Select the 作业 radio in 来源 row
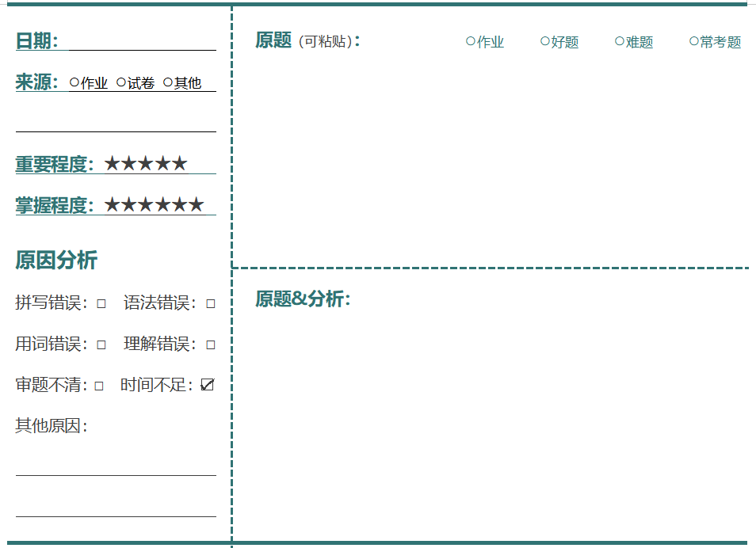 pos(74,82)
